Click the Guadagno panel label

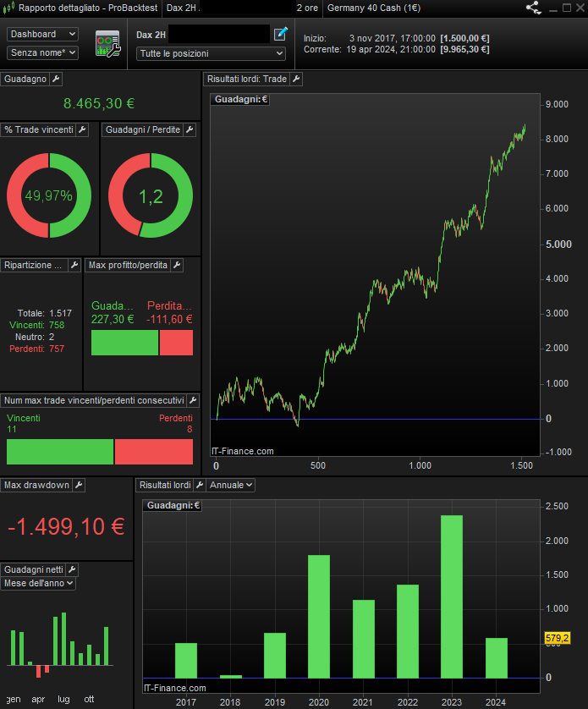pyautogui.click(x=25, y=79)
